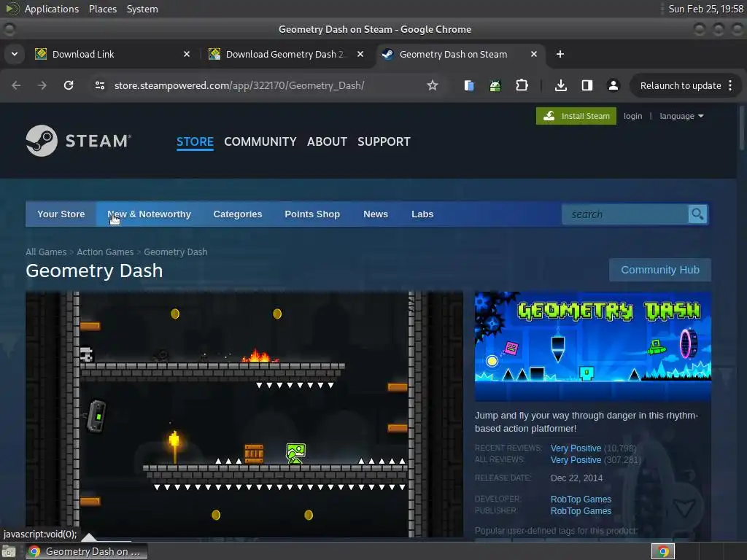Open the Community Hub button

click(659, 270)
